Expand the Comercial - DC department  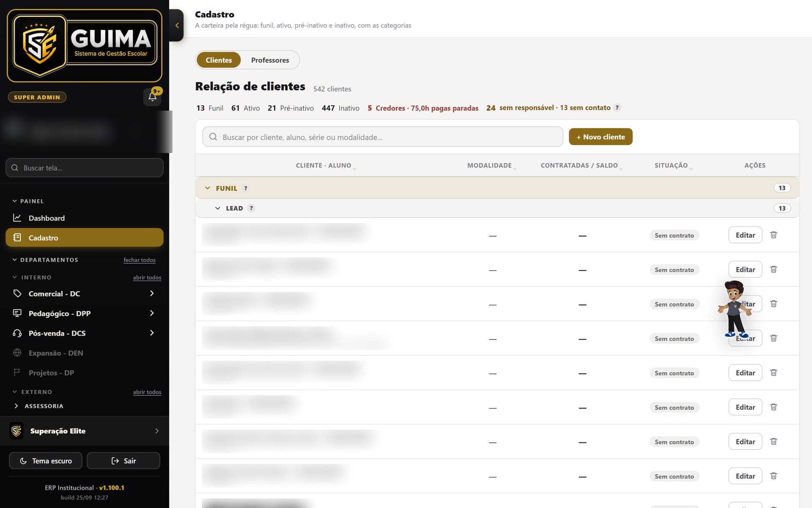point(85,293)
